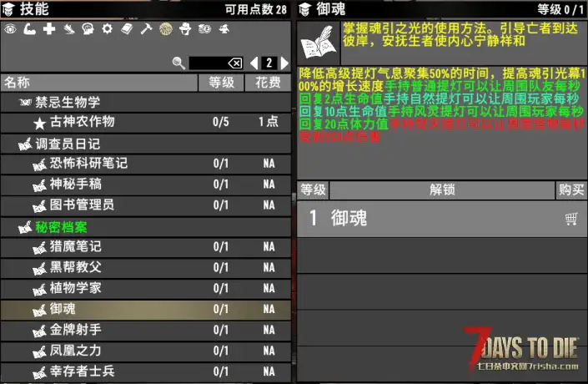Viewport: 588px width, 384px height.
Task: Select the gear category icon
Action: tap(108, 29)
